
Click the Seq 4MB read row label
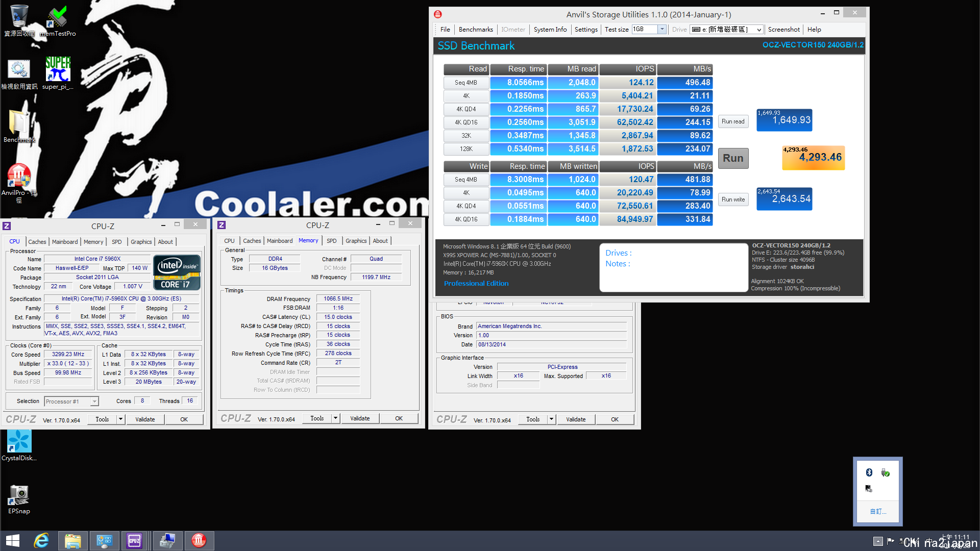tap(466, 82)
